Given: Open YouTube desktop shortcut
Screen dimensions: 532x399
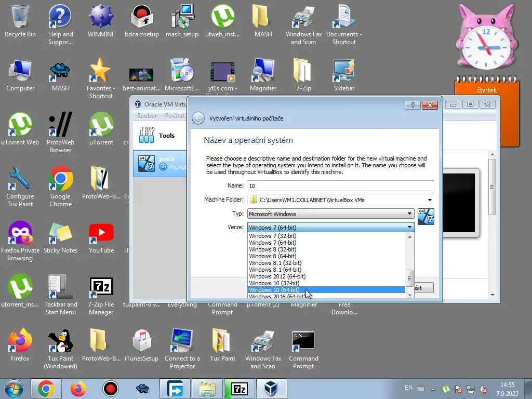Looking at the screenshot, I should [x=101, y=237].
